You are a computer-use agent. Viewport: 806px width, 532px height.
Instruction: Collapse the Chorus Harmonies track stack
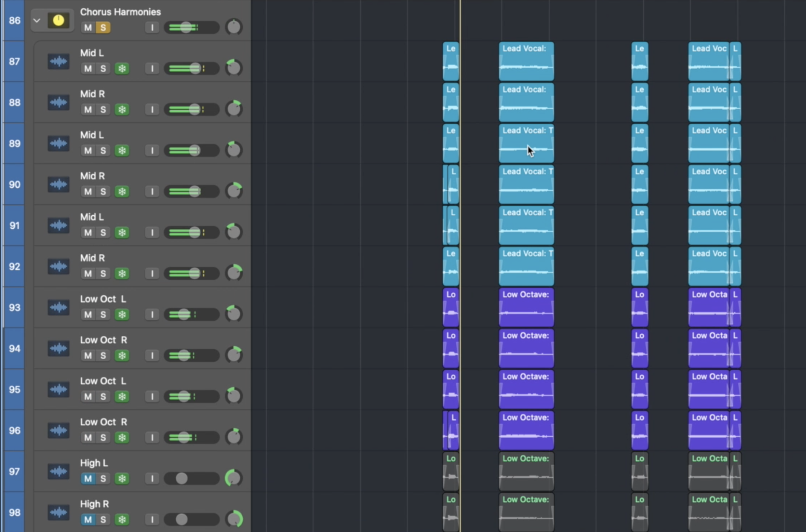[37, 20]
